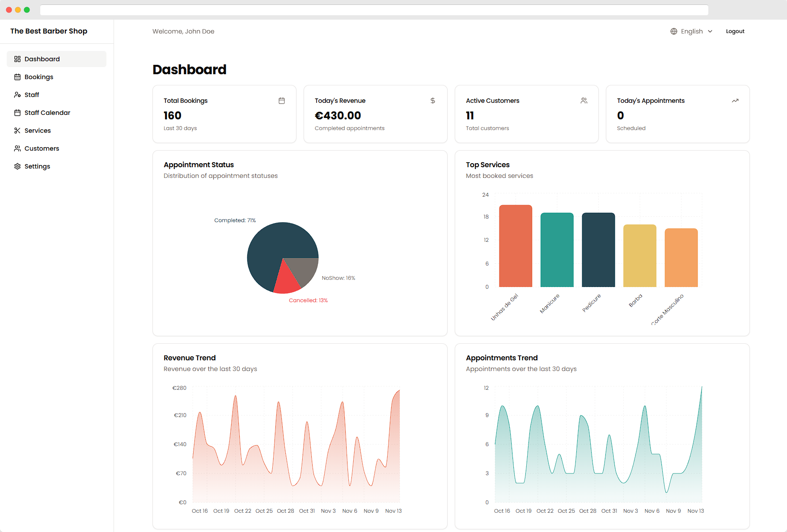Image resolution: width=787 pixels, height=532 pixels.
Task: Click the Bookings calendar icon
Action: click(x=17, y=76)
